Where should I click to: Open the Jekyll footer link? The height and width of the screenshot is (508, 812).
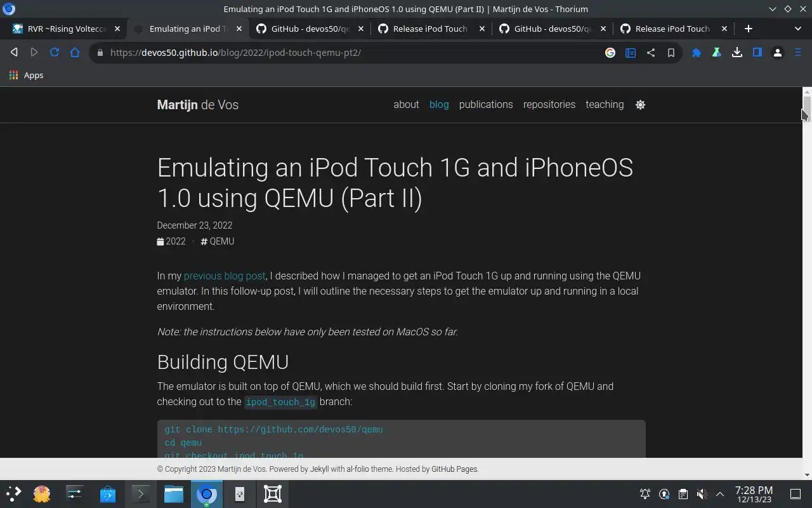pyautogui.click(x=319, y=469)
